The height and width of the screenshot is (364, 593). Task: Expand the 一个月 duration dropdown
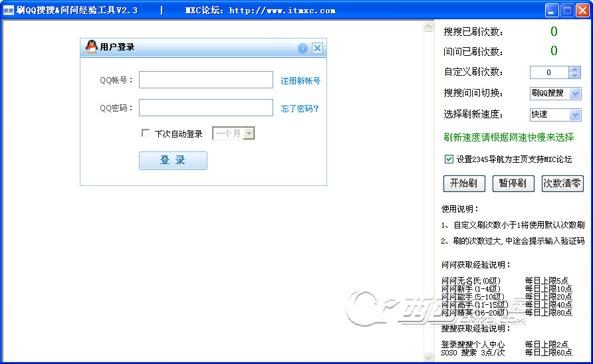[249, 133]
